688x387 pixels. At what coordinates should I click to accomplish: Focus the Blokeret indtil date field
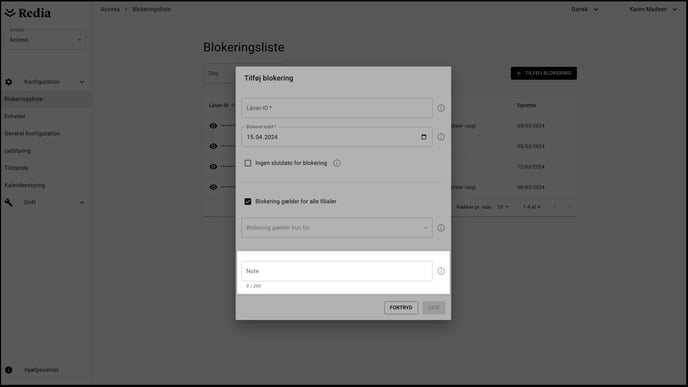(x=337, y=137)
